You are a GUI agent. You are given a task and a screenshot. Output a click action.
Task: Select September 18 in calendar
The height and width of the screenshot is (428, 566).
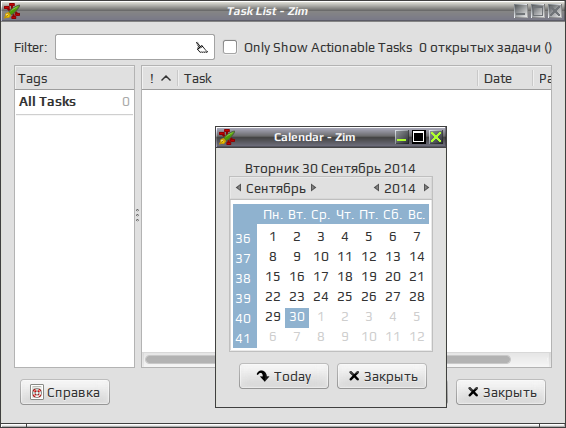pyautogui.click(x=345, y=277)
